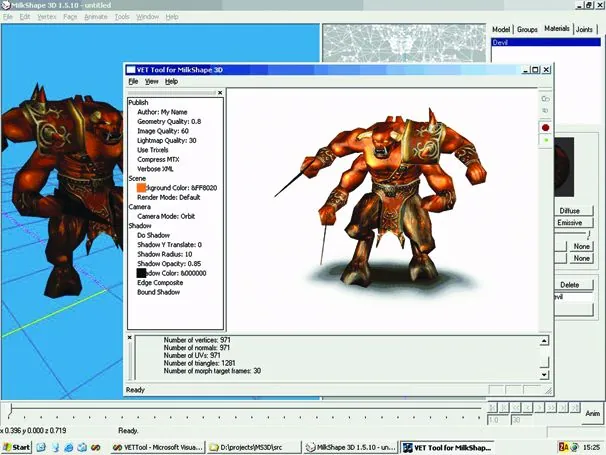The height and width of the screenshot is (455, 606).
Task: Select the Render Mode: Default row
Action: 169,198
